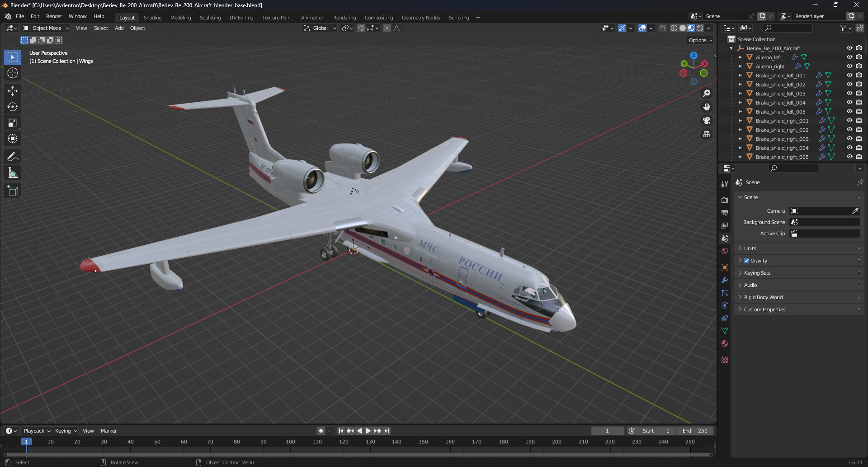Select the Measure tool

(13, 173)
